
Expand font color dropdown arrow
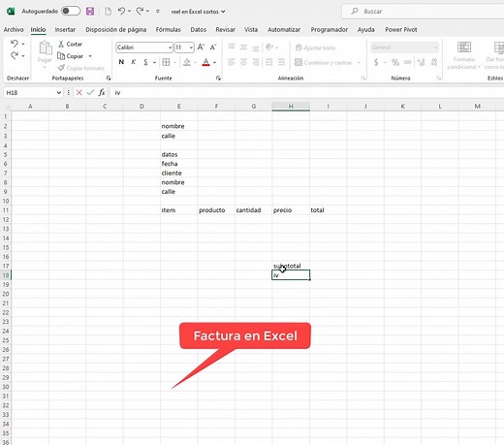pos(214,62)
